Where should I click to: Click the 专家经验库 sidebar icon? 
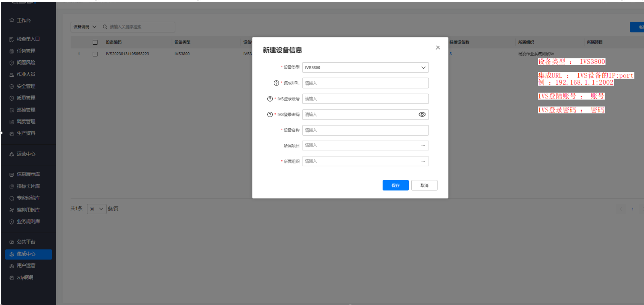pyautogui.click(x=11, y=198)
